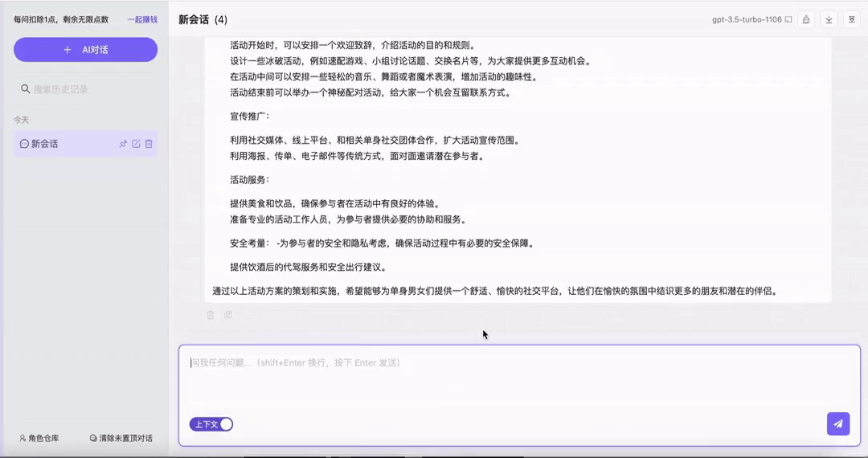Open the 一起赚钱 link
Viewport: 868px width, 458px height.
pyautogui.click(x=142, y=19)
